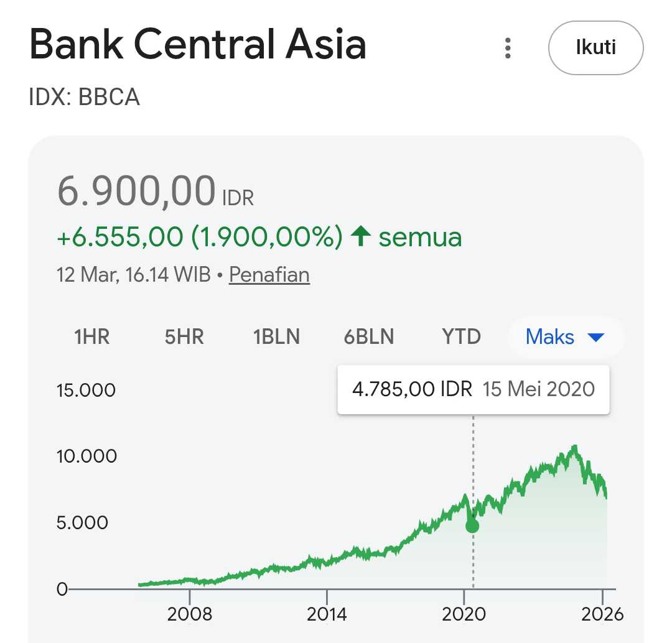Screen dimensions: 672x643
Task: Open the three-dot more options menu
Action: 508,48
